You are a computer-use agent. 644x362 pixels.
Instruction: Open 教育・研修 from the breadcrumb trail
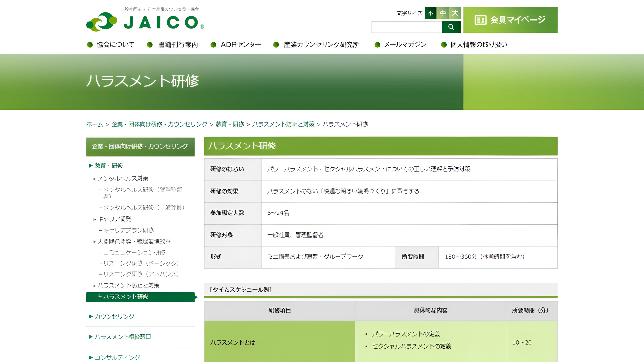coord(229,124)
